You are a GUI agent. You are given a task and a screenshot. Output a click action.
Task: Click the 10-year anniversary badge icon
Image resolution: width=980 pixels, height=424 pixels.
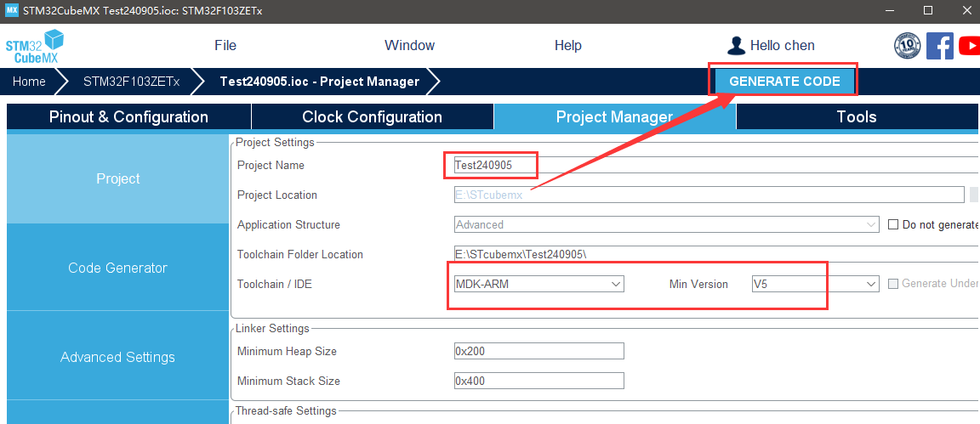pyautogui.click(x=908, y=46)
